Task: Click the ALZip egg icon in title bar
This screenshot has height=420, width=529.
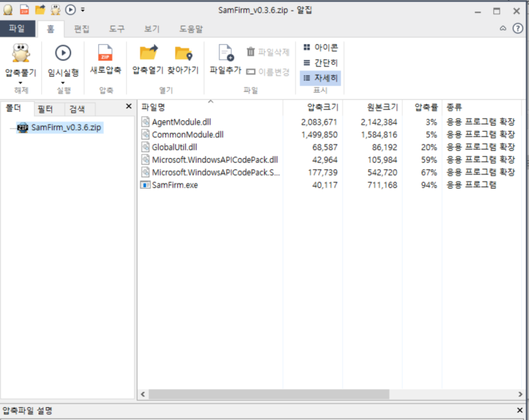Action: point(8,10)
